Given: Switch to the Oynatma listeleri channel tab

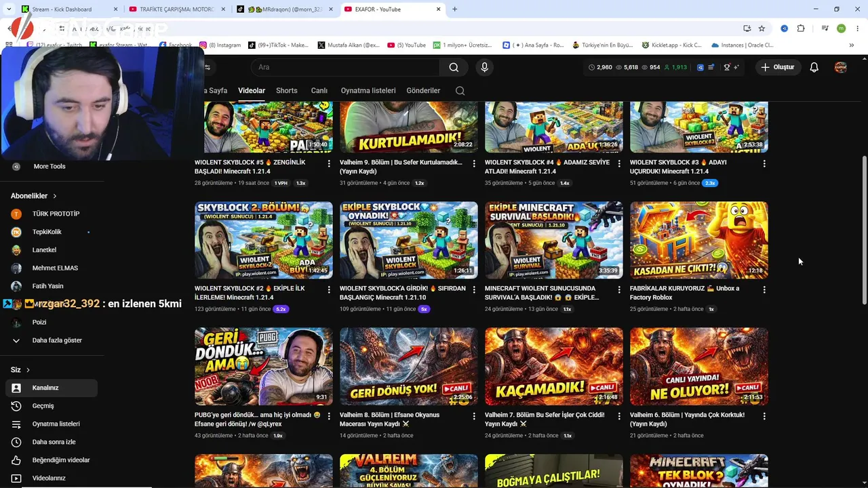Looking at the screenshot, I should (x=368, y=91).
